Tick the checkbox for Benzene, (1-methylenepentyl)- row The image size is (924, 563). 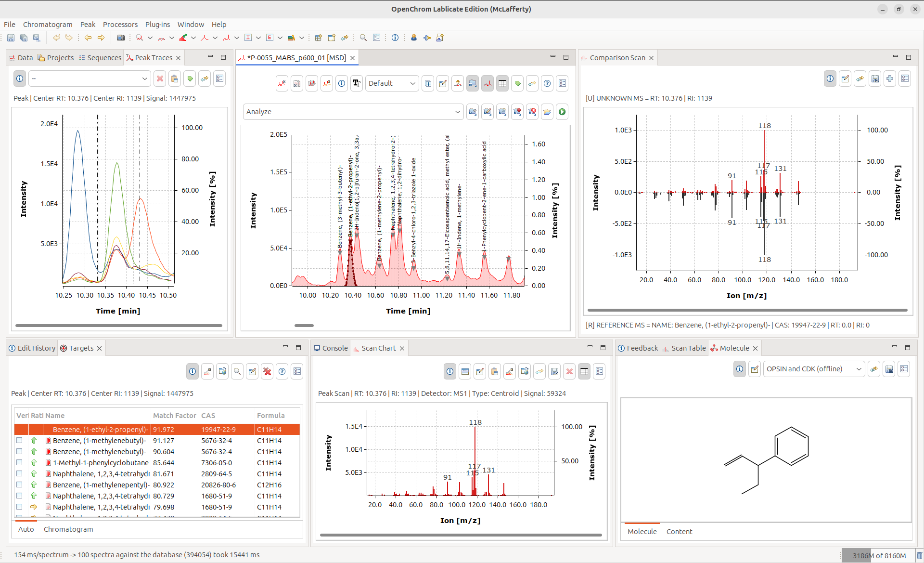[19, 484]
